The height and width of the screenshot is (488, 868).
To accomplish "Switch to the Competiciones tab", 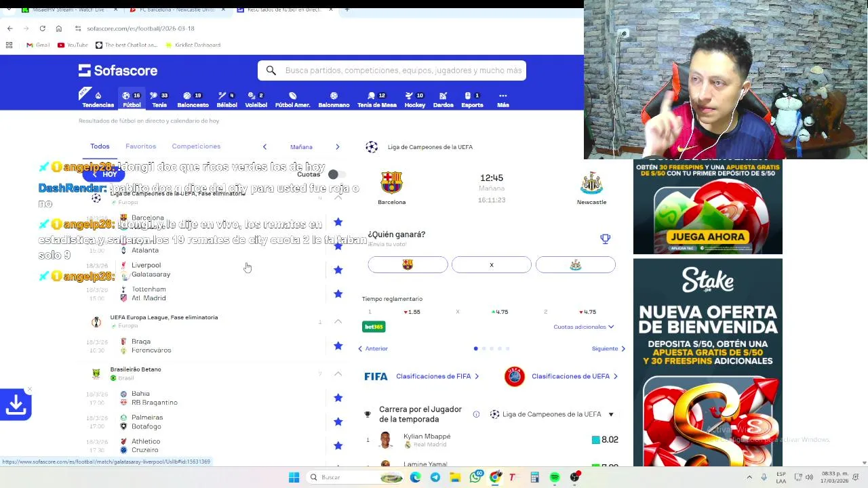I will pyautogui.click(x=196, y=146).
